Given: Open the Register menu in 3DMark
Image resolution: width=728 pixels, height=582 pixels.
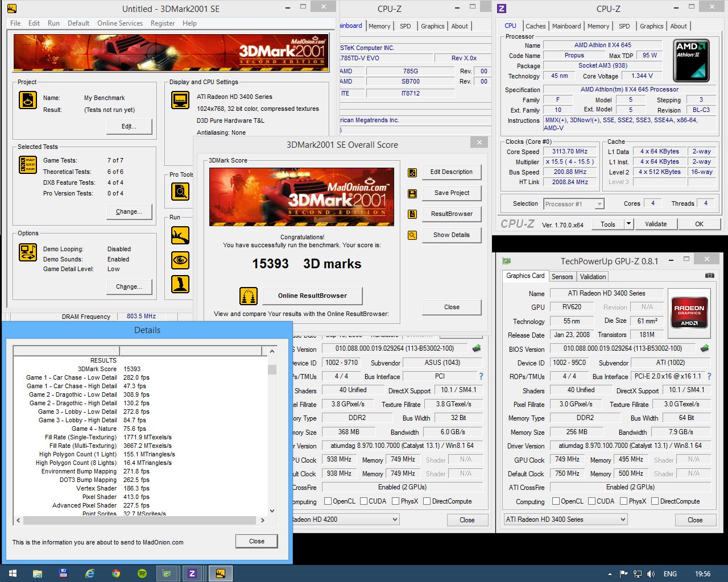Looking at the screenshot, I should point(163,23).
